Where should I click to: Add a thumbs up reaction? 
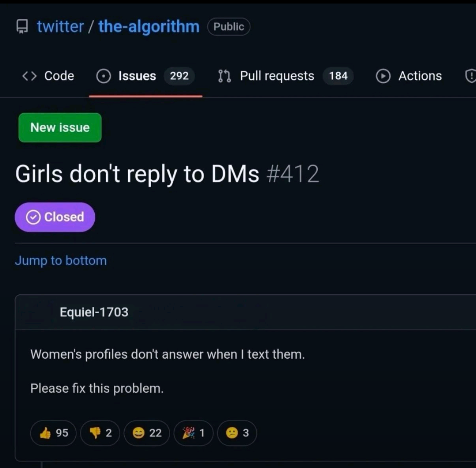pos(53,433)
